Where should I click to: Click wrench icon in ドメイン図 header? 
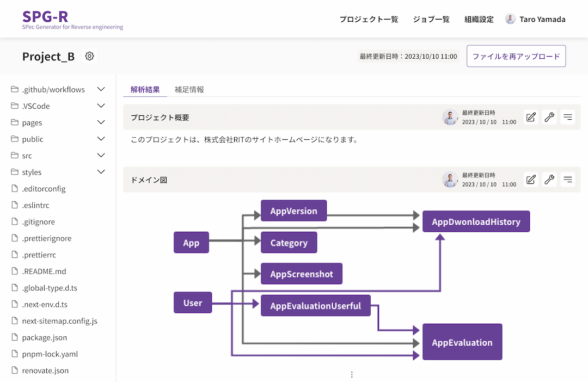point(549,180)
